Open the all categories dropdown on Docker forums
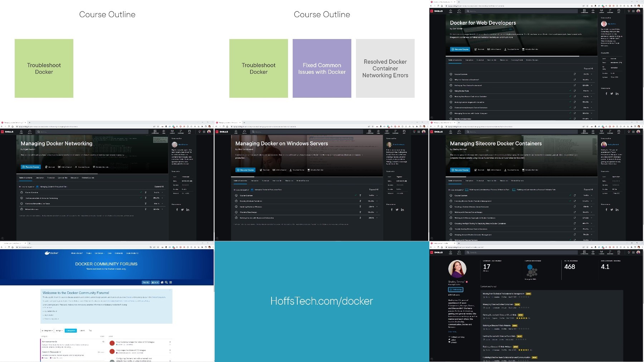Viewport: 644px width, 362px height. coord(47,330)
